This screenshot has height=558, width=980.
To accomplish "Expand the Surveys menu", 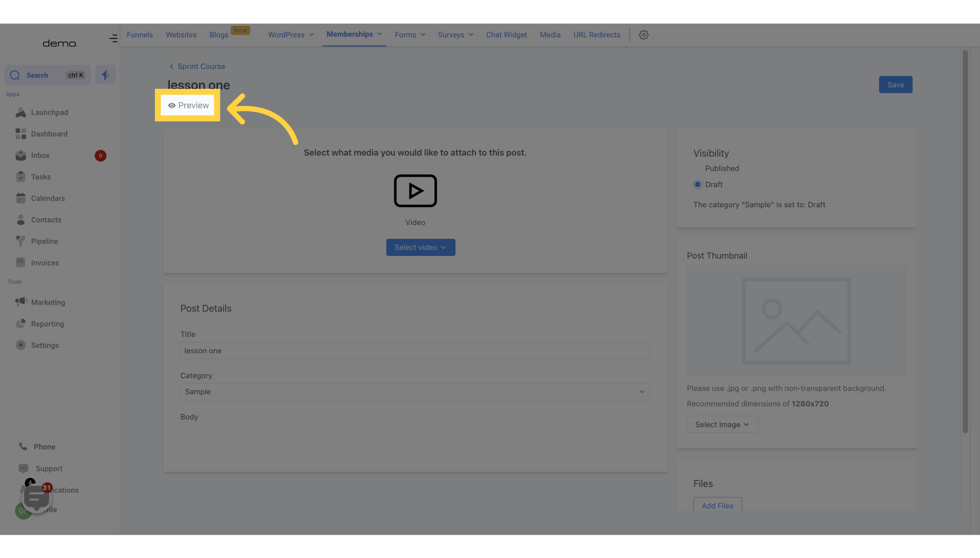I will pyautogui.click(x=455, y=35).
